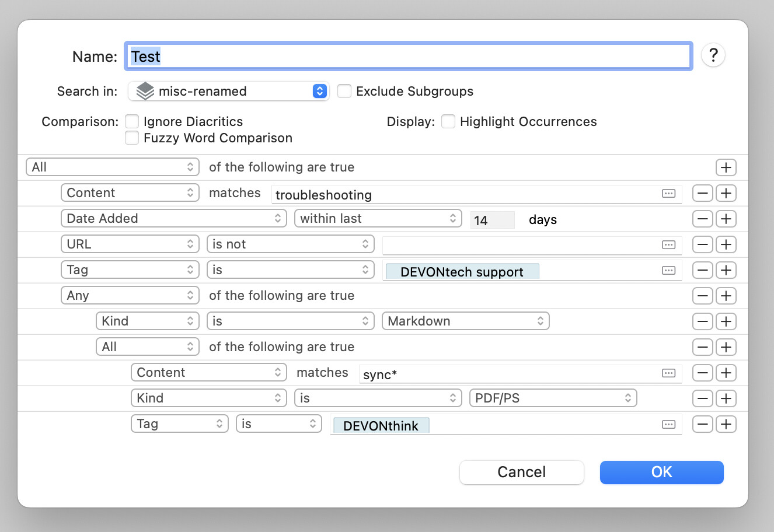The width and height of the screenshot is (774, 532).
Task: Remove the Date Added criterion row
Action: tap(702, 219)
